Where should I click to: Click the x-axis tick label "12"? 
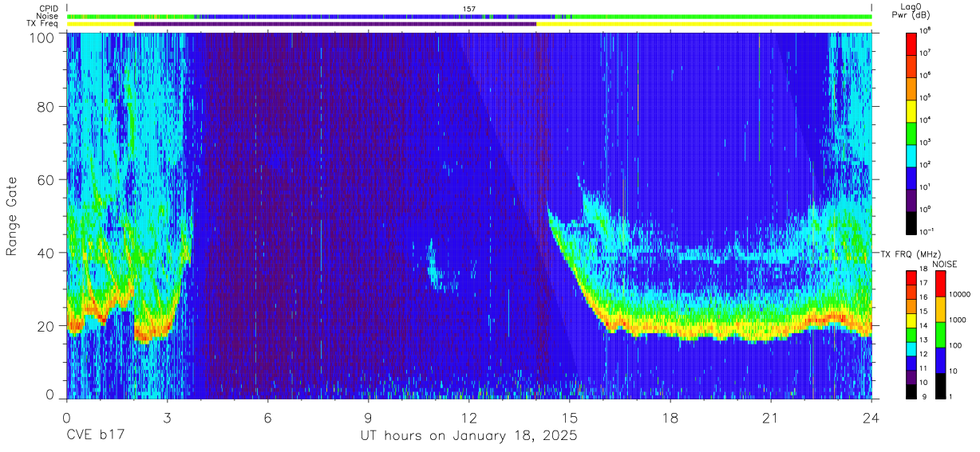[469, 418]
